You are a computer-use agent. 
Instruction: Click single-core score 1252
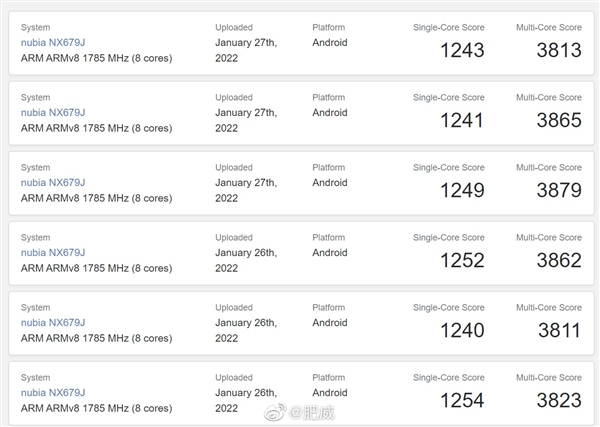click(x=462, y=260)
